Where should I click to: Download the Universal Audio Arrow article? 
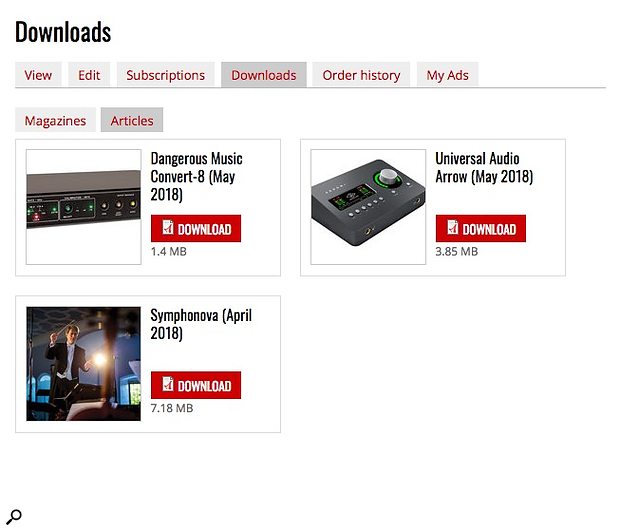pos(481,229)
